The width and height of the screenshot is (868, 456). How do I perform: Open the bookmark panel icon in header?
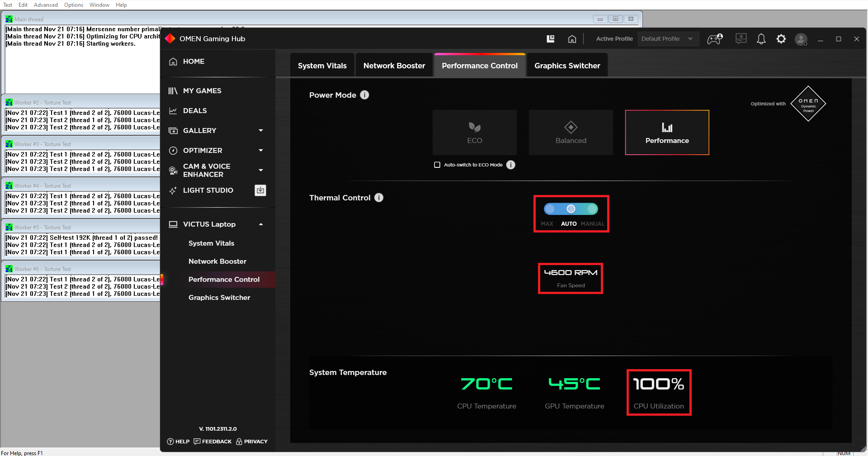551,39
